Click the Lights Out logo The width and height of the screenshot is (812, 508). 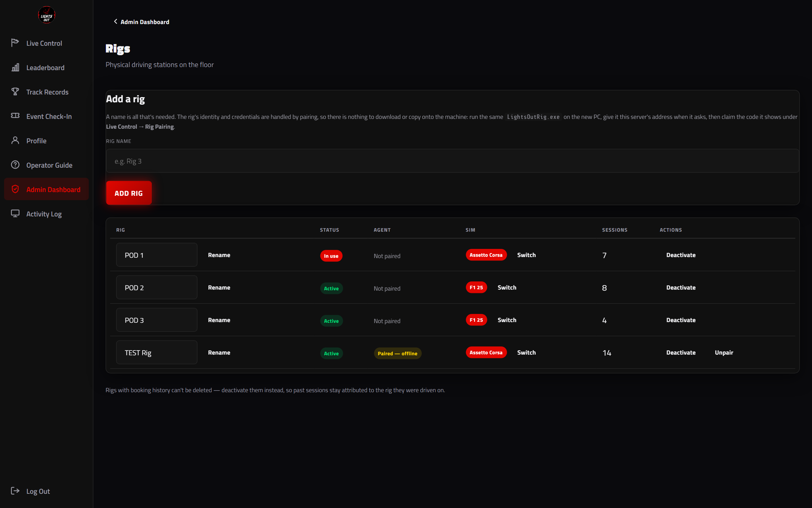click(x=46, y=15)
